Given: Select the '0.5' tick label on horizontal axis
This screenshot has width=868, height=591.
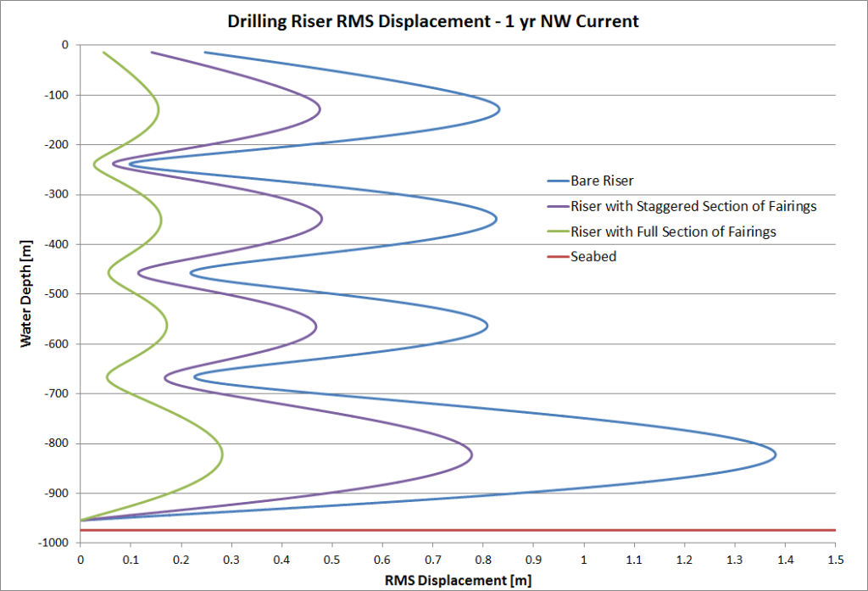Looking at the screenshot, I should tap(332, 559).
